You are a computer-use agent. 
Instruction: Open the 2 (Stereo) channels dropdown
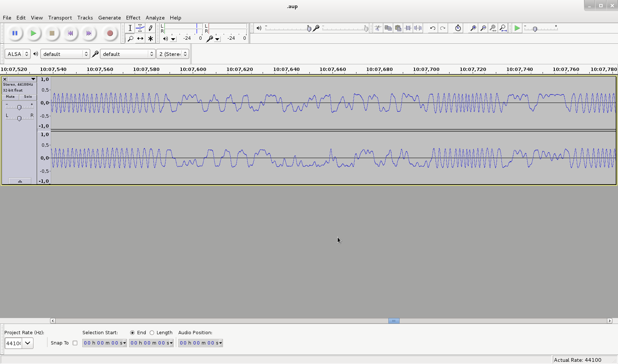click(x=173, y=54)
